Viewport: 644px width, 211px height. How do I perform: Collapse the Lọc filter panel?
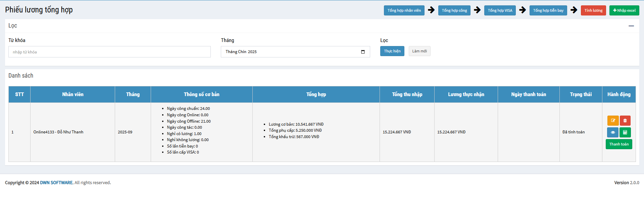click(631, 26)
